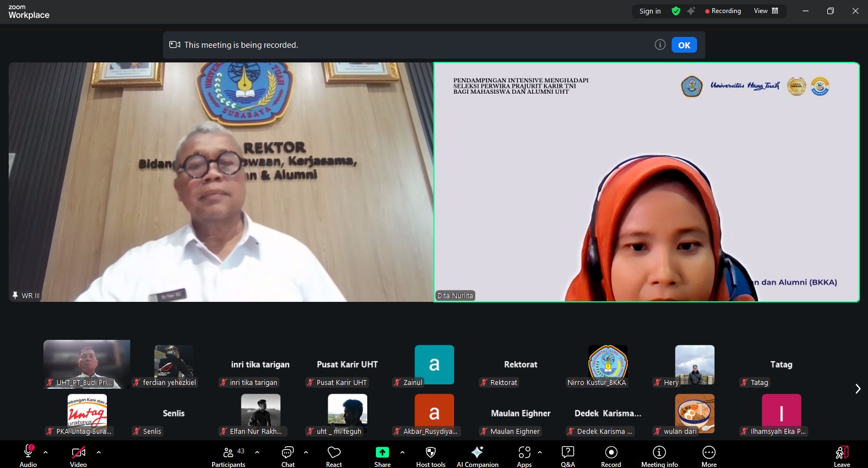The image size is (868, 468).
Task: Click OK on the recording notice
Action: click(684, 45)
